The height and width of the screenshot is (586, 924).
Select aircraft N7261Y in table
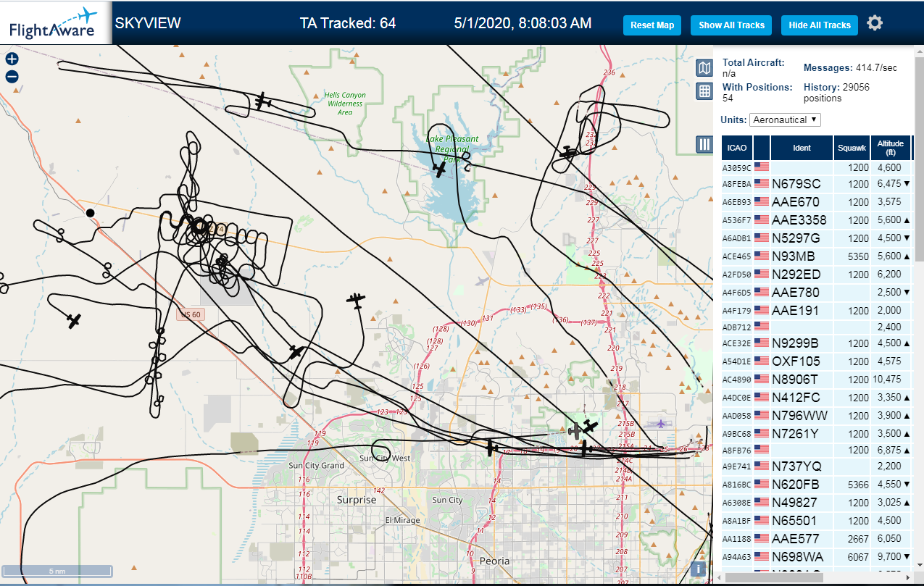click(816, 433)
